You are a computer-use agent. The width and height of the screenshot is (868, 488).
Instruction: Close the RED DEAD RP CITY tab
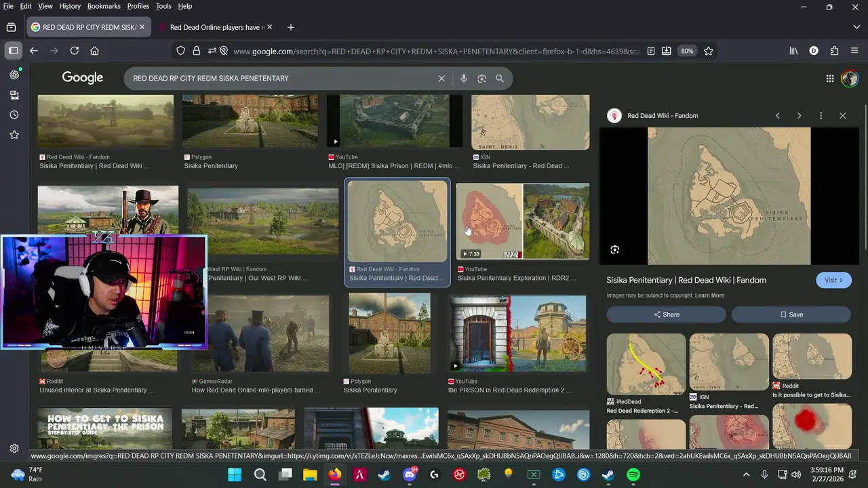pos(142,27)
